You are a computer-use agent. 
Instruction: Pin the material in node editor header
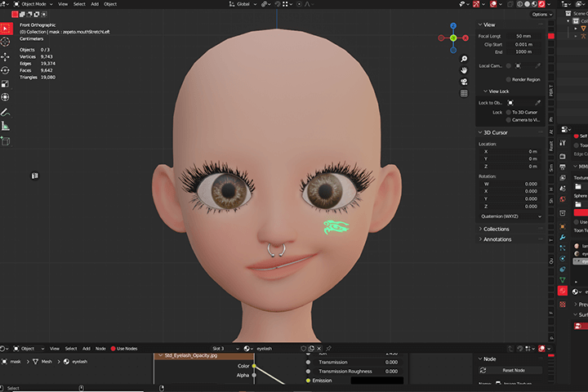pos(328,349)
